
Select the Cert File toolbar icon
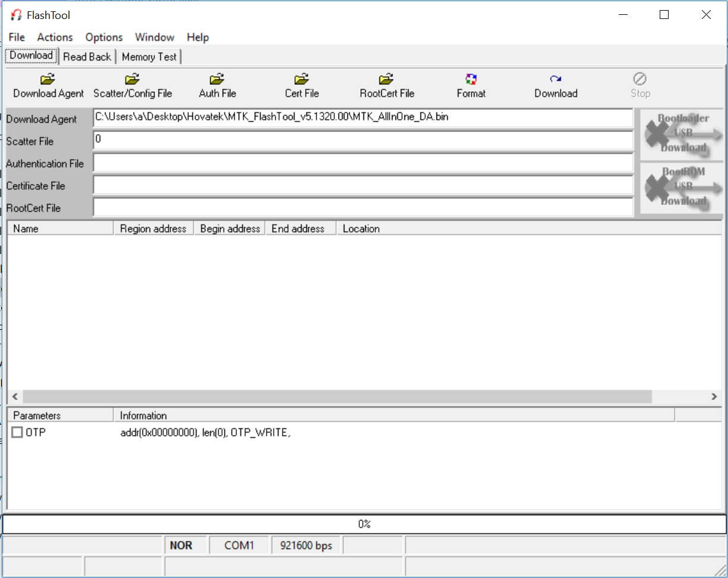click(302, 80)
